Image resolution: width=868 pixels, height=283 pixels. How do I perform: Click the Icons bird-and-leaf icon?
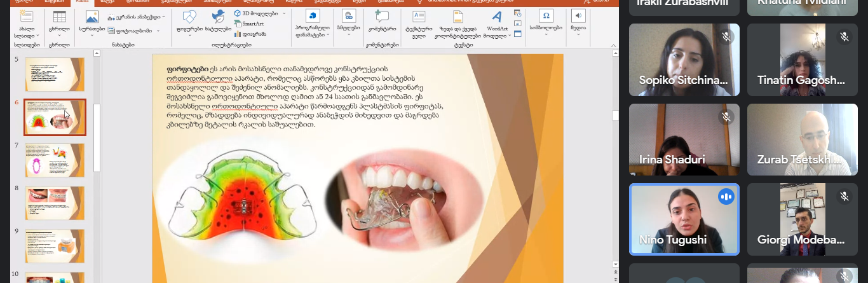point(218,17)
